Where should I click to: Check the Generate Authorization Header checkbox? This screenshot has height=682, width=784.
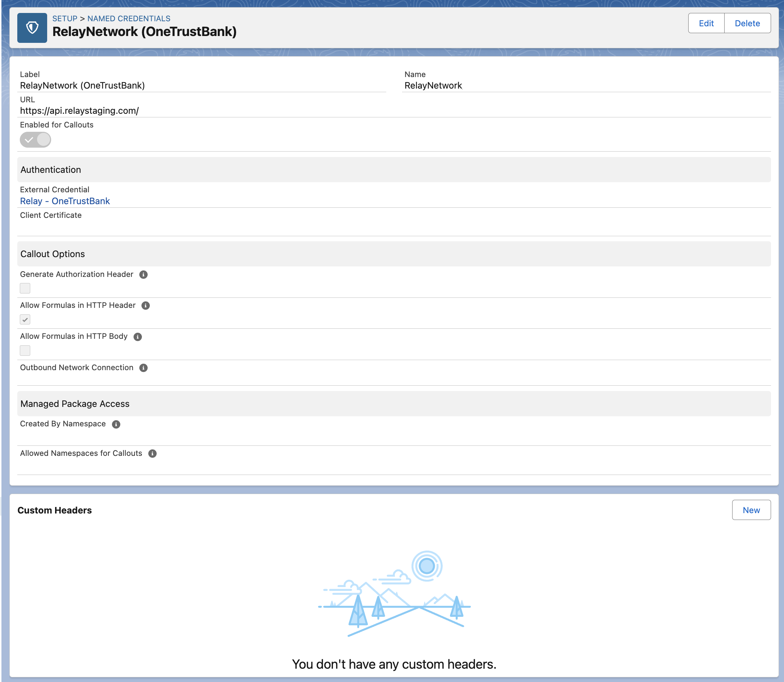coord(25,288)
